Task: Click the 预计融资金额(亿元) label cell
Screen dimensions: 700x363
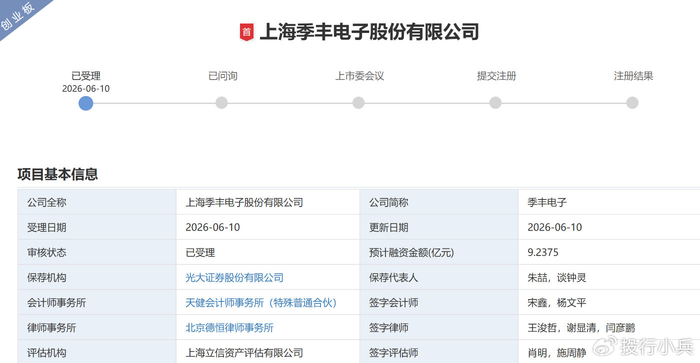Action: coord(439,252)
